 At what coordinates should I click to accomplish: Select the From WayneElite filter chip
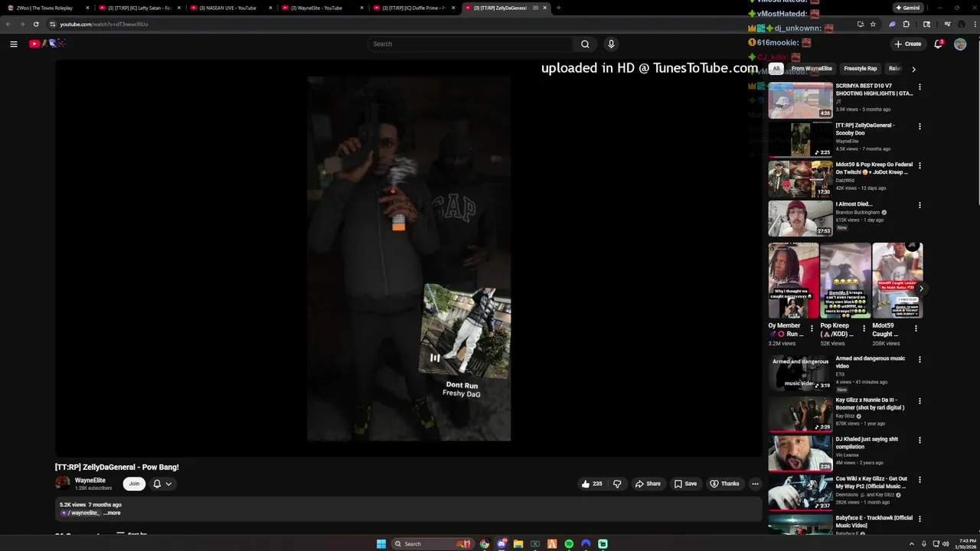pos(812,69)
